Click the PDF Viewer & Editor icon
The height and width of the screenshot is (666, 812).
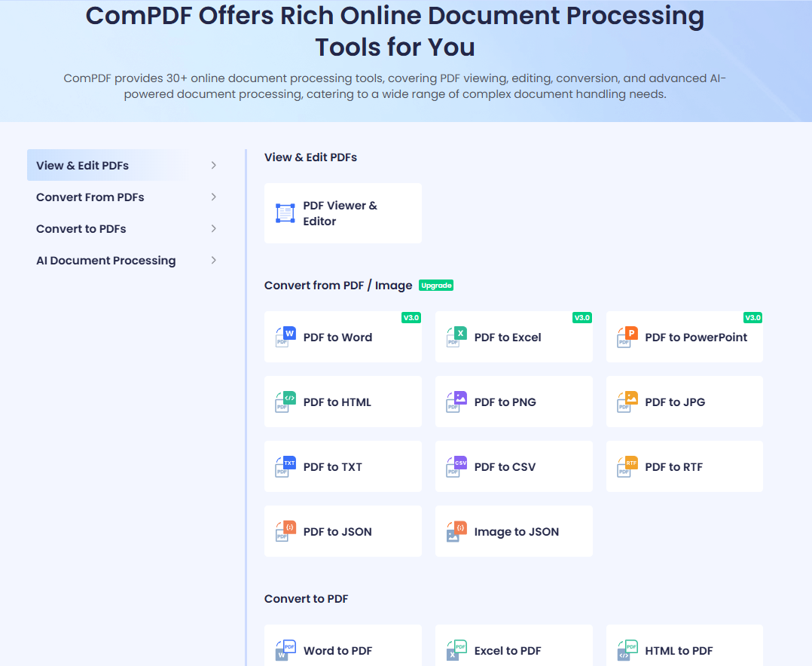click(x=285, y=212)
